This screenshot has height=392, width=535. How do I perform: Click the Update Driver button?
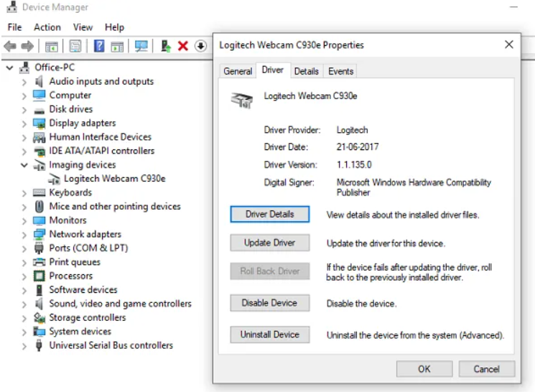pyautogui.click(x=270, y=243)
